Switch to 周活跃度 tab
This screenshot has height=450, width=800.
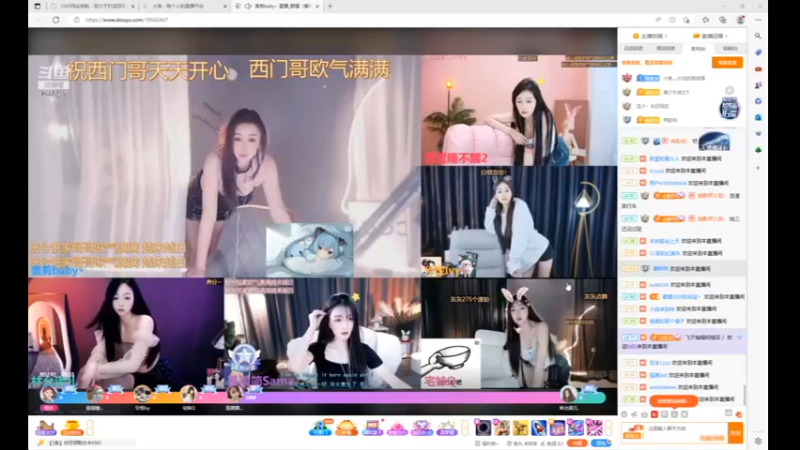(666, 48)
